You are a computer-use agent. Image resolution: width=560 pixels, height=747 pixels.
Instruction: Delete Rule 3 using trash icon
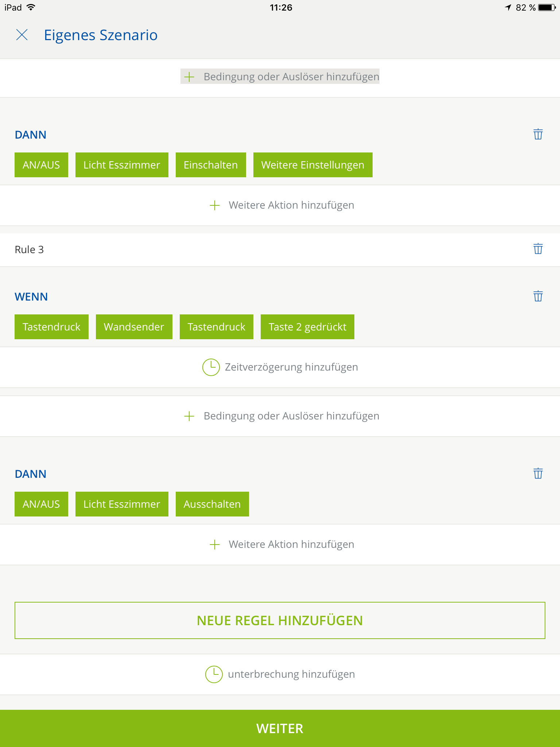coord(538,249)
